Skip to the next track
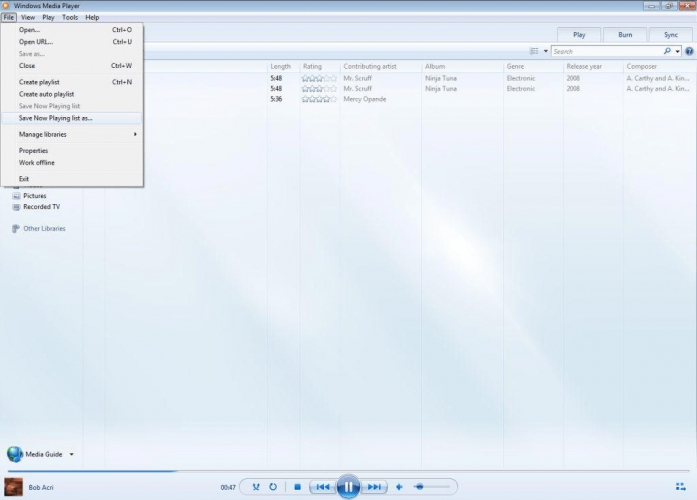 click(374, 487)
